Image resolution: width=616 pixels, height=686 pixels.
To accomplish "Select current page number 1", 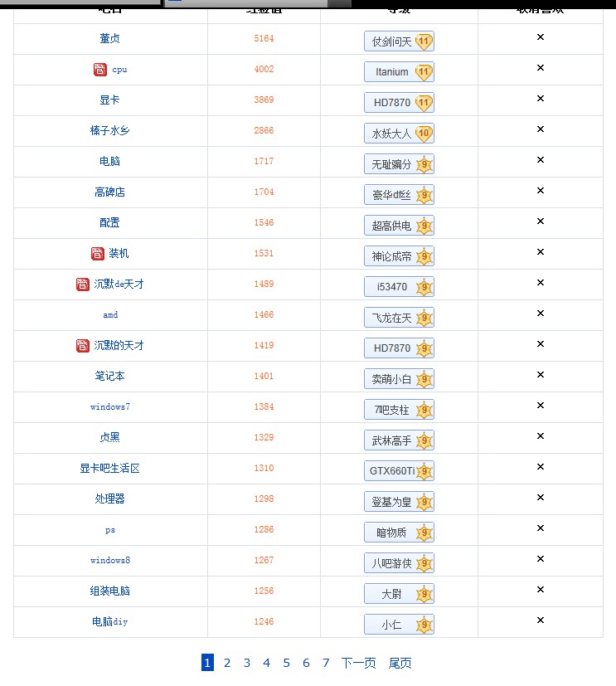I will click(207, 663).
